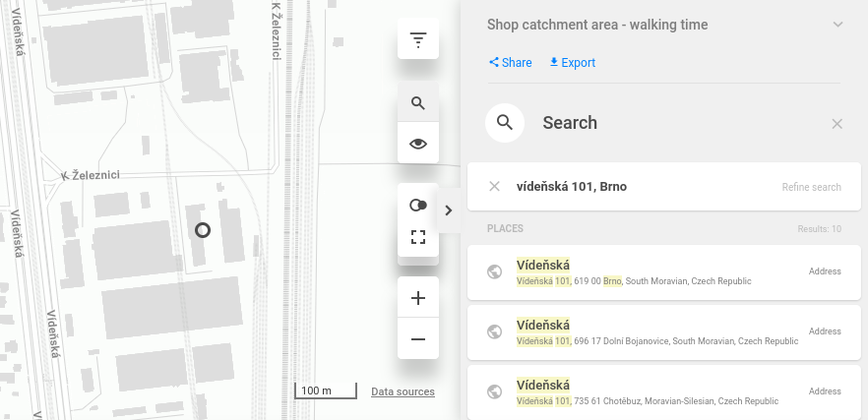Zoom in on the map

pos(418,298)
